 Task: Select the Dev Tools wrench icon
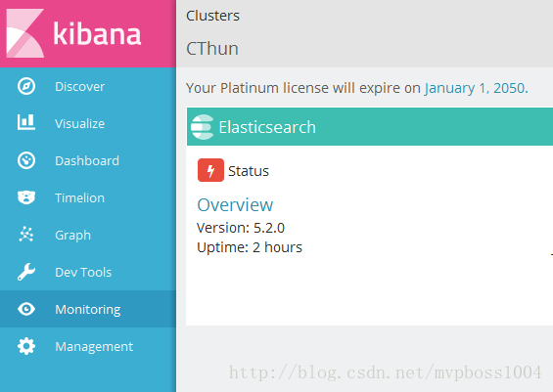[26, 272]
